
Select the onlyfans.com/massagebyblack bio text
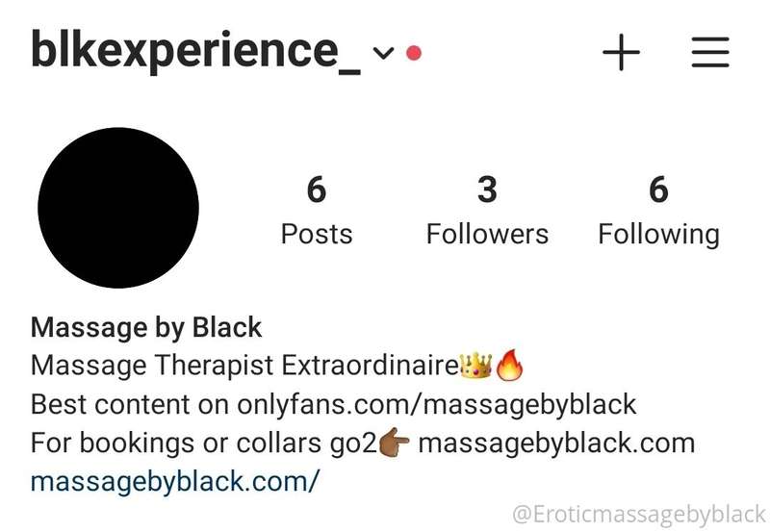[437, 404]
